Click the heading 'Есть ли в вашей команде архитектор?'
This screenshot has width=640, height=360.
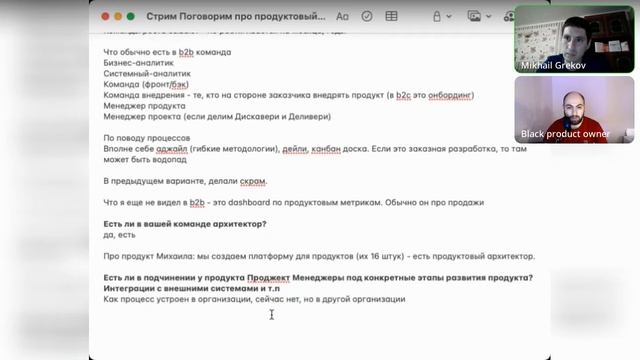click(x=185, y=224)
